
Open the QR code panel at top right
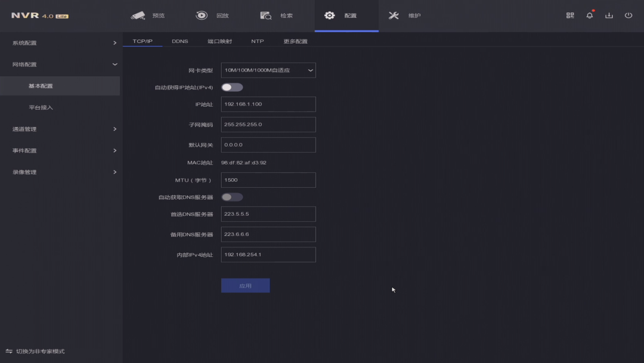(x=569, y=15)
